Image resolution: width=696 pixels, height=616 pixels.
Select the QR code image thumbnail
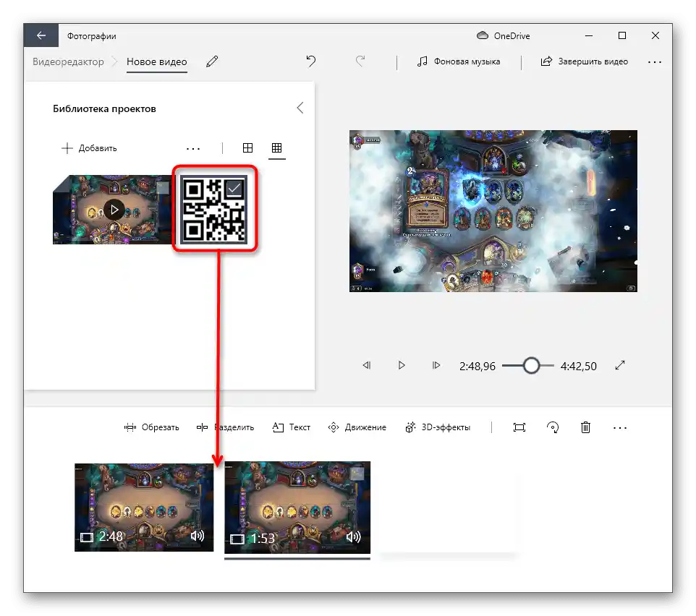pos(214,210)
